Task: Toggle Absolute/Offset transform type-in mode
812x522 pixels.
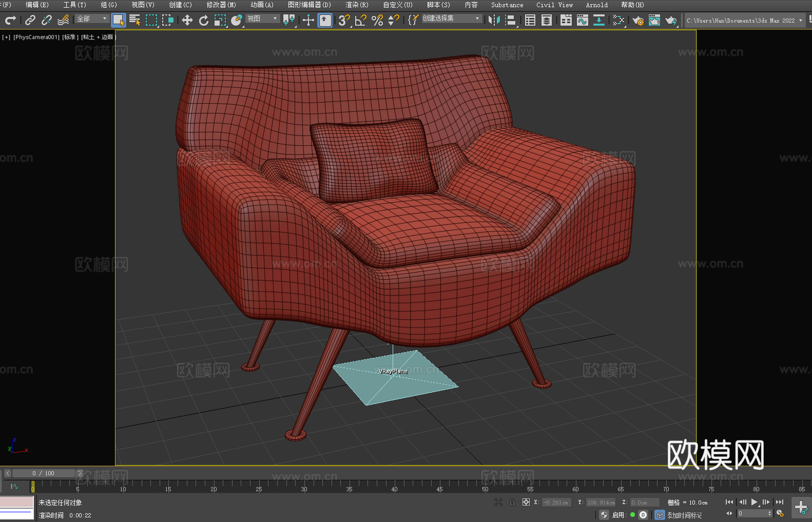Action: pos(526,502)
